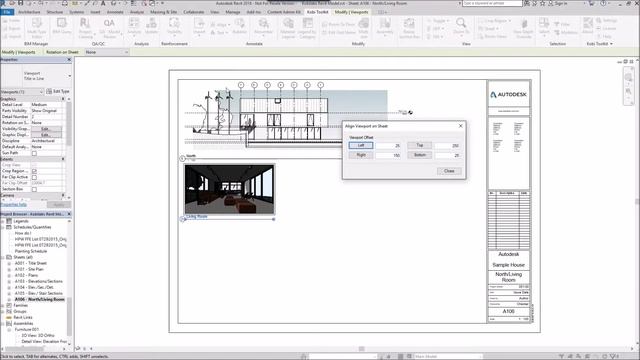Screen dimensions: 640x360
Task: Switch to the Collaborate ribbon tab
Action: tap(193, 12)
